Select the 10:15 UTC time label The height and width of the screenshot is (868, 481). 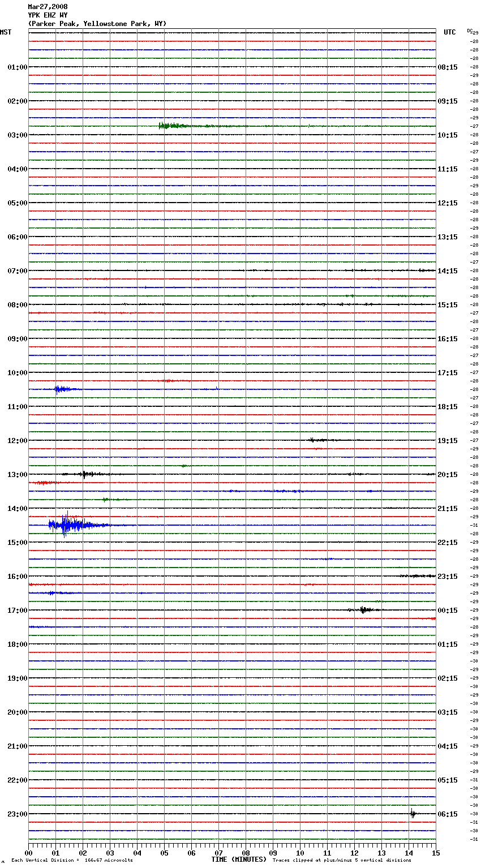[448, 135]
